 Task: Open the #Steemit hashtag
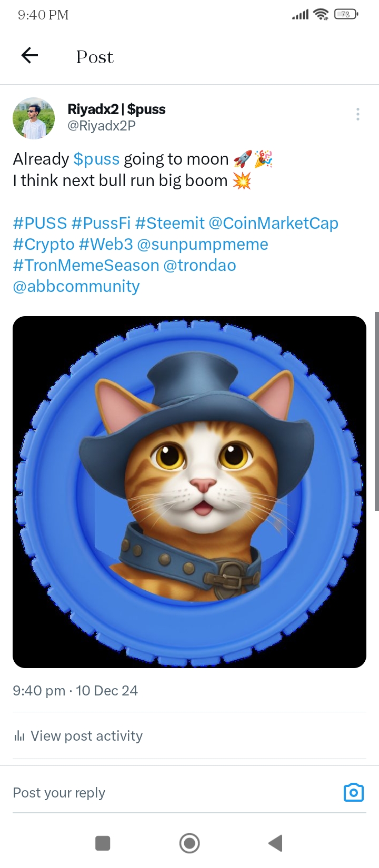(169, 223)
